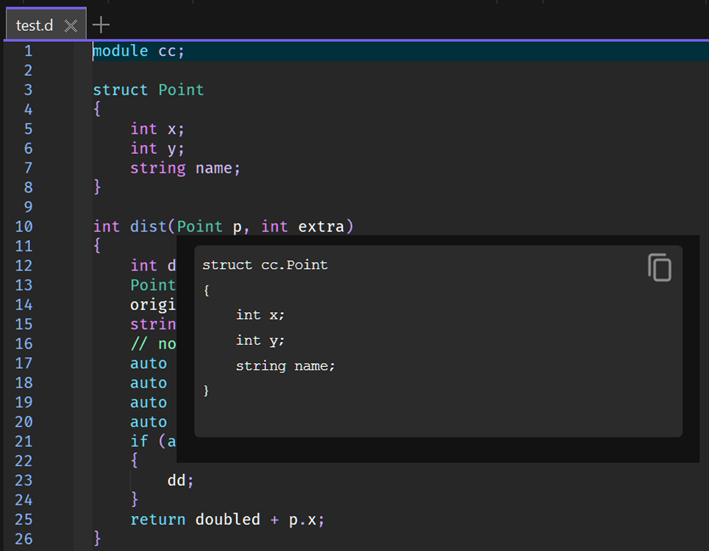Screen dimensions: 709x551
Task: Click line number 13 in gutter
Action: (24, 285)
